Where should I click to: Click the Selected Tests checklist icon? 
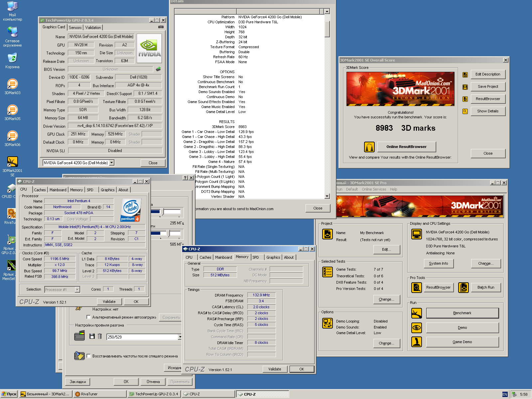pyautogui.click(x=328, y=272)
